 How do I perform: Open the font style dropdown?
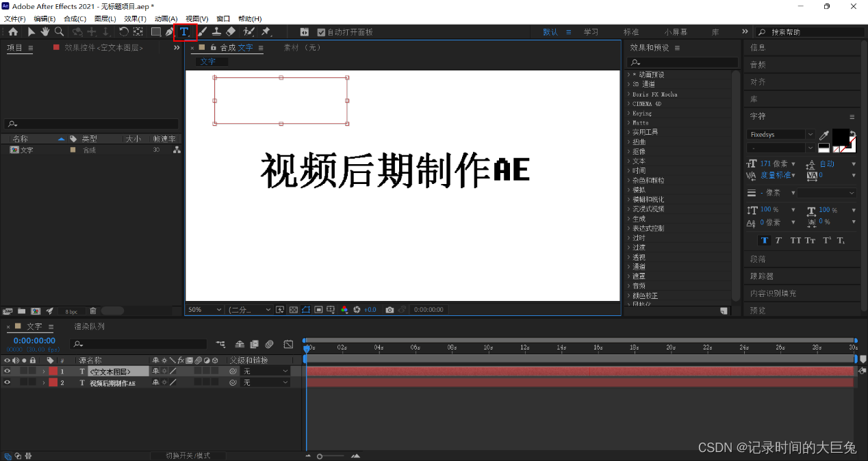(x=780, y=148)
